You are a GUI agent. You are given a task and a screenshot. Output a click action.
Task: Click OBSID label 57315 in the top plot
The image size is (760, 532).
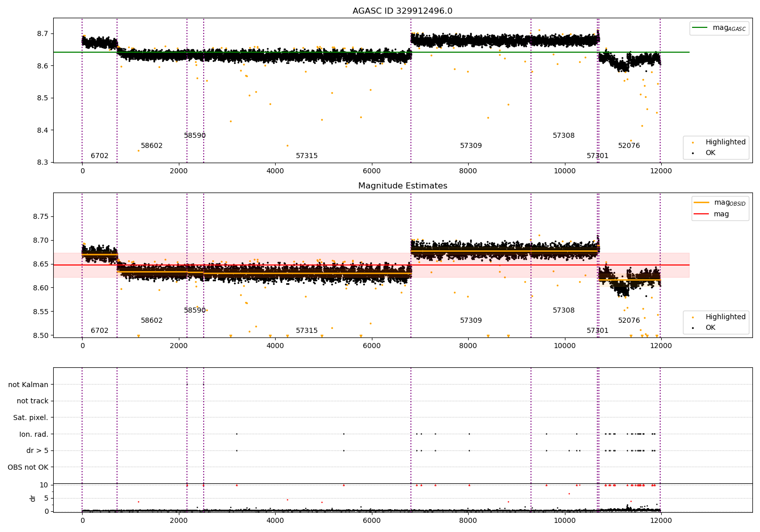tap(307, 156)
